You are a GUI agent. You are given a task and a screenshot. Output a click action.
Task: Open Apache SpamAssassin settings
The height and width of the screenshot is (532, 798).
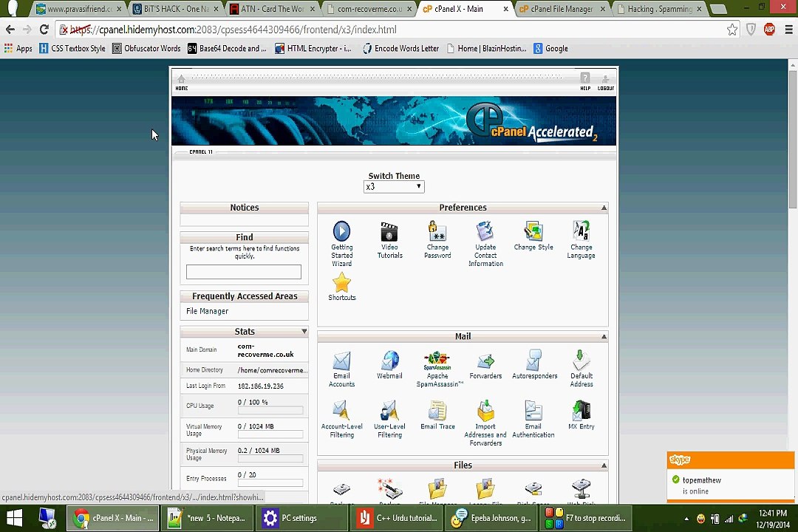(437, 361)
